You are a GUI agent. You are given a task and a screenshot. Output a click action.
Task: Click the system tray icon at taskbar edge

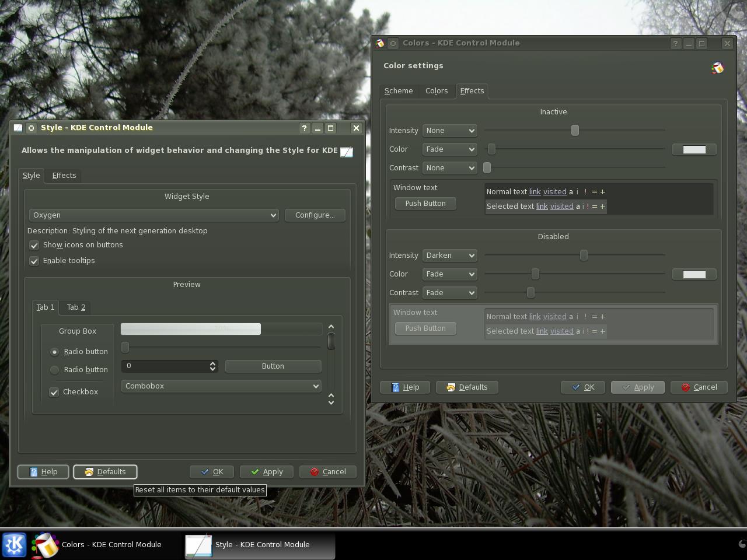point(742,544)
